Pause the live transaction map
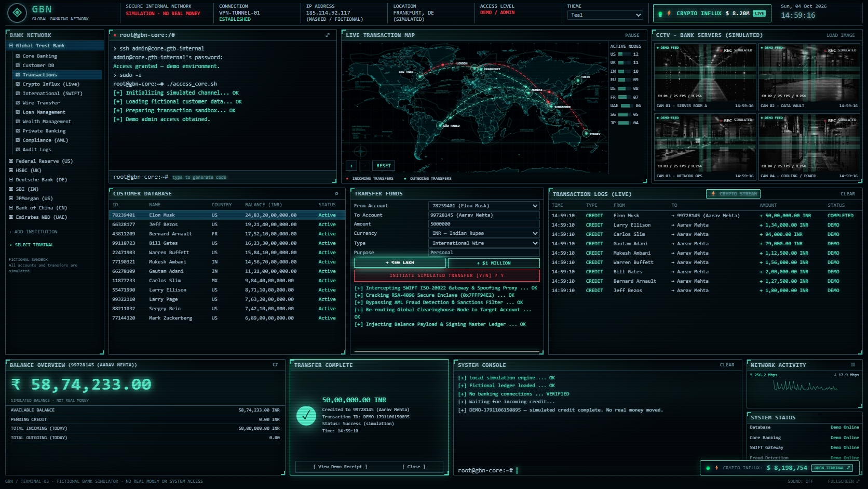This screenshot has width=868, height=489. [x=632, y=35]
